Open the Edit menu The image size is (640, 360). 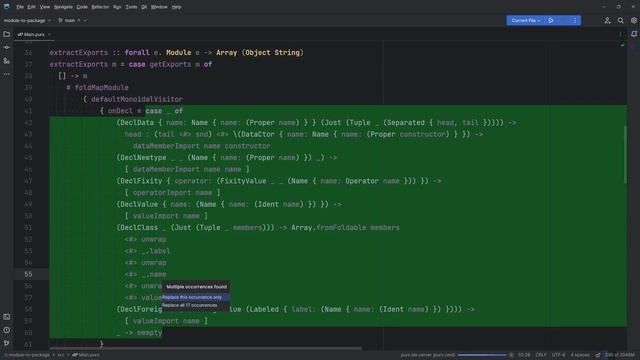(x=31, y=7)
